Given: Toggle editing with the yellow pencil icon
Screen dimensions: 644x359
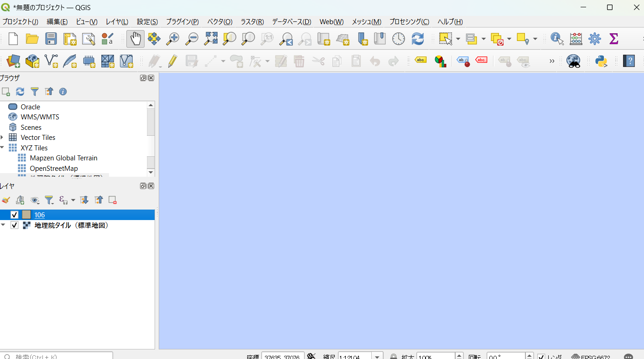Looking at the screenshot, I should pos(172,61).
